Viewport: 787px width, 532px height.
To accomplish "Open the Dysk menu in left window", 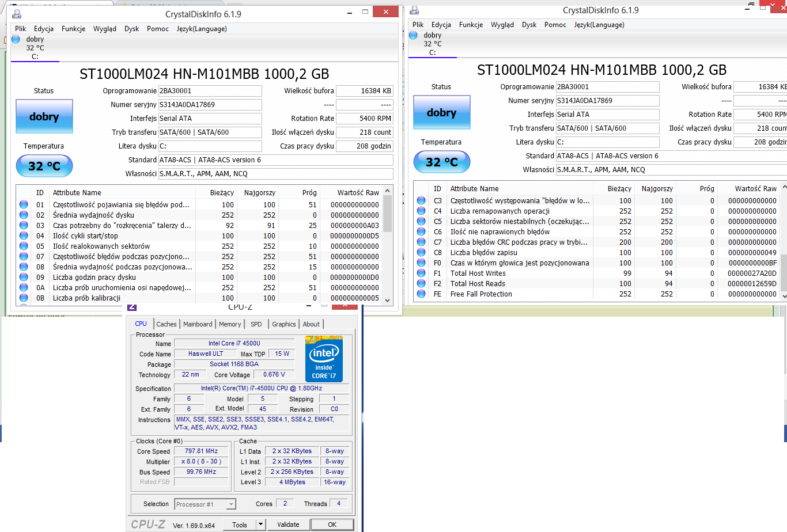I will [132, 29].
